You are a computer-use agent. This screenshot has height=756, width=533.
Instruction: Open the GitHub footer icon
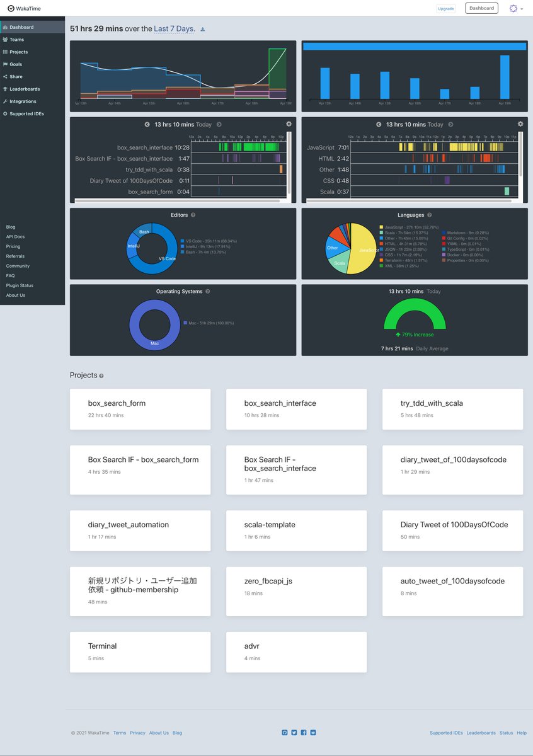[x=285, y=733]
